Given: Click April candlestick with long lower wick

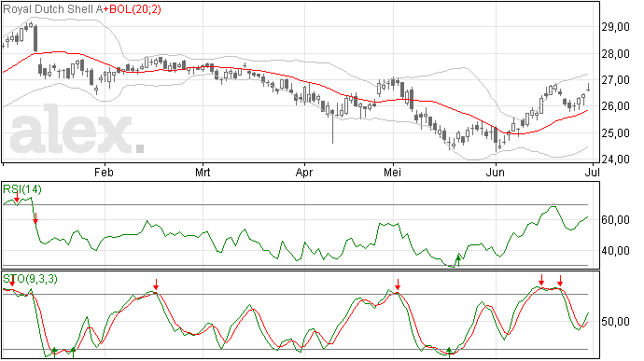Looking at the screenshot, I should coord(332,127).
